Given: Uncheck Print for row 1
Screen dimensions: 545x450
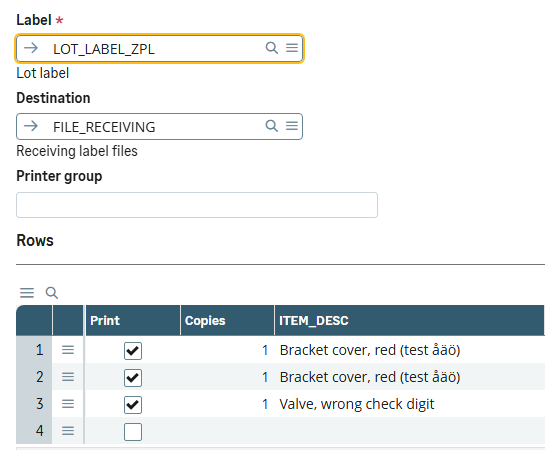Looking at the screenshot, I should pyautogui.click(x=133, y=351).
